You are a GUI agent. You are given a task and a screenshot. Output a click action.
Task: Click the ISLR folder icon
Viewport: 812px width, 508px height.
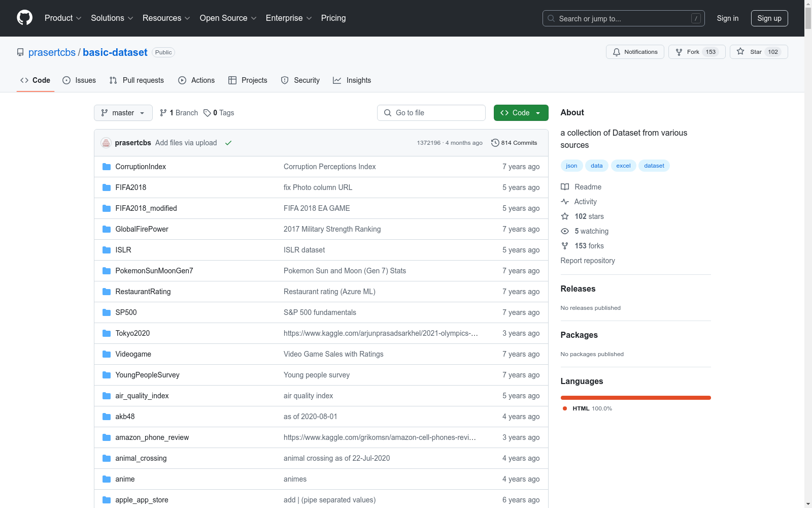[107, 250]
